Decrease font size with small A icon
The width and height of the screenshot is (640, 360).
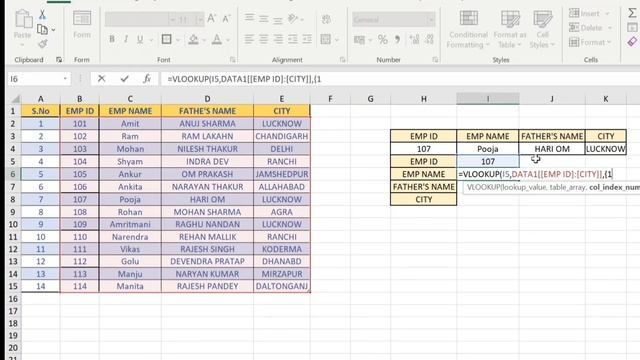(226, 19)
